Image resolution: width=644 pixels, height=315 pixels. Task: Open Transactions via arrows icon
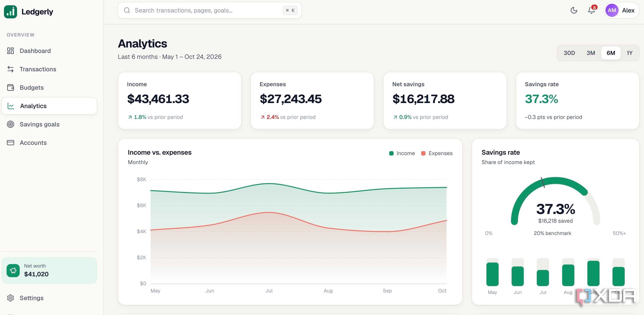tap(11, 69)
